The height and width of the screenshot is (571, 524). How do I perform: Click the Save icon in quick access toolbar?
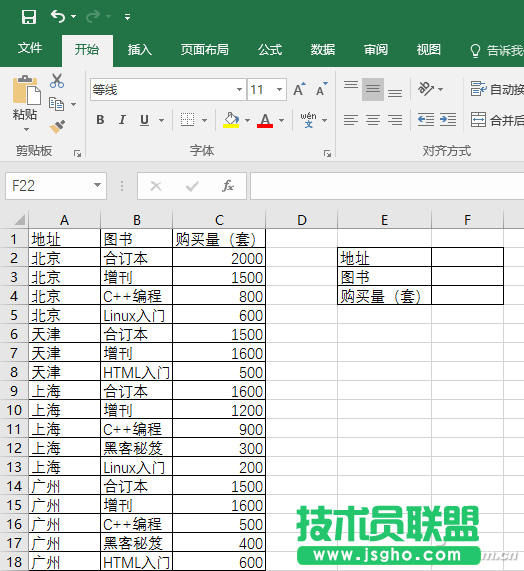coord(29,17)
